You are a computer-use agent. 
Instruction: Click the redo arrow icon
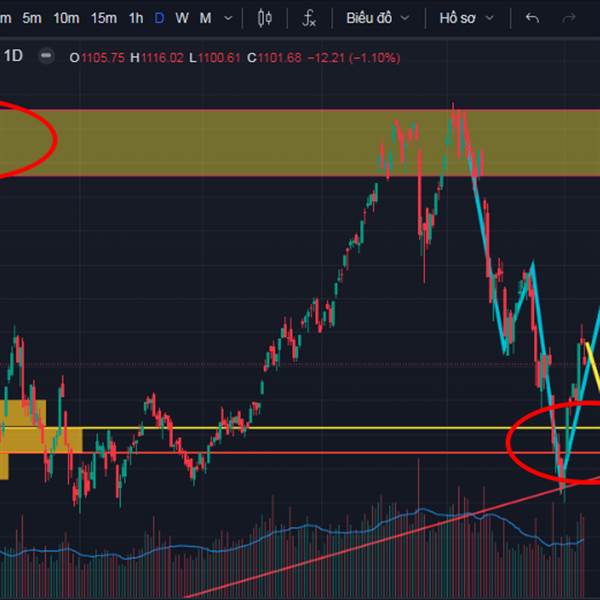(569, 18)
